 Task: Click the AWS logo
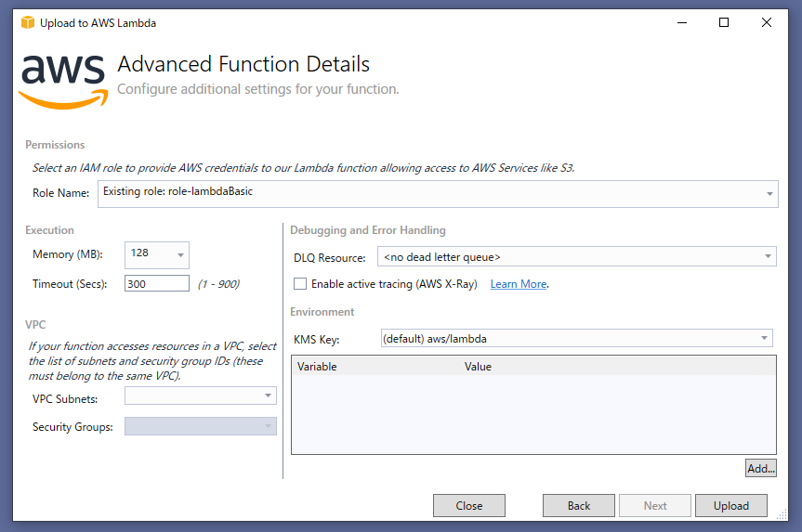click(x=63, y=78)
